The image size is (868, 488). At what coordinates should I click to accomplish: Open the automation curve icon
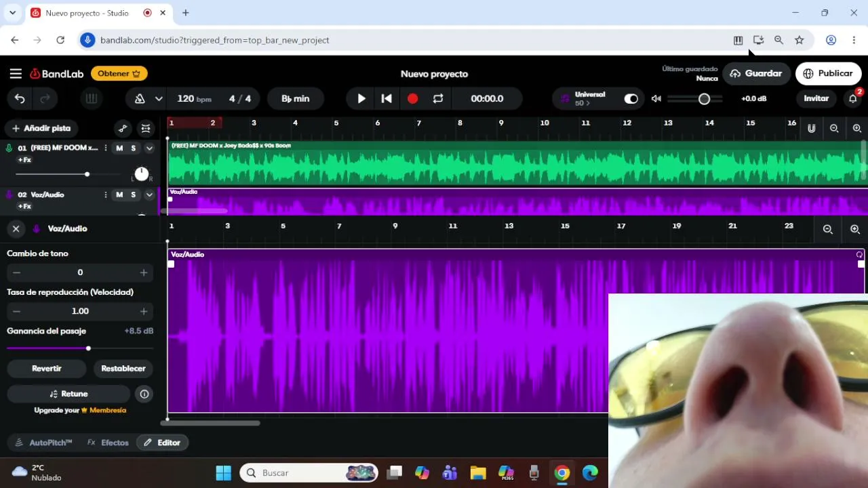(123, 128)
